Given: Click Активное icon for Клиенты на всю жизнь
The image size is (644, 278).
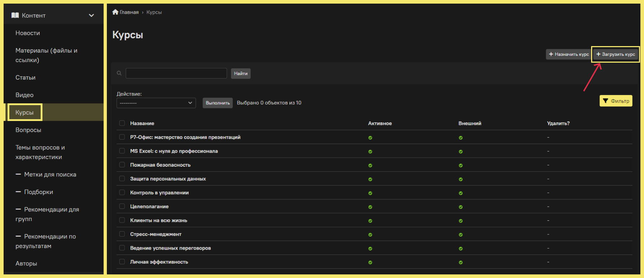Looking at the screenshot, I should 370,221.
